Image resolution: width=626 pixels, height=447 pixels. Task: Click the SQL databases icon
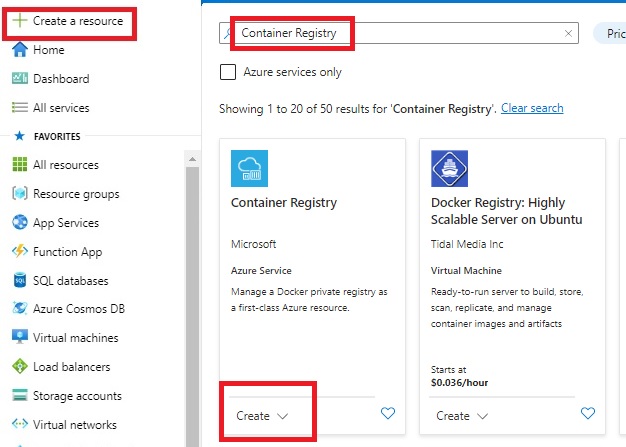[x=20, y=281]
